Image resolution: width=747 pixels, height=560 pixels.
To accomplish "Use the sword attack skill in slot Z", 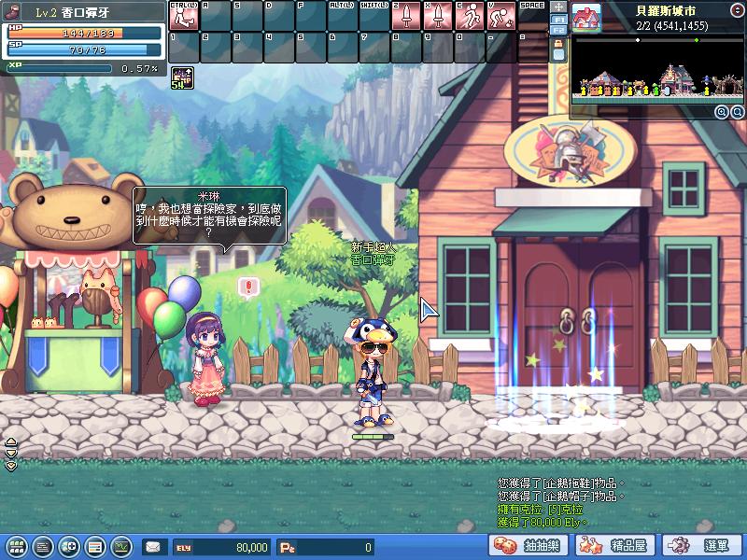I will click(406, 16).
